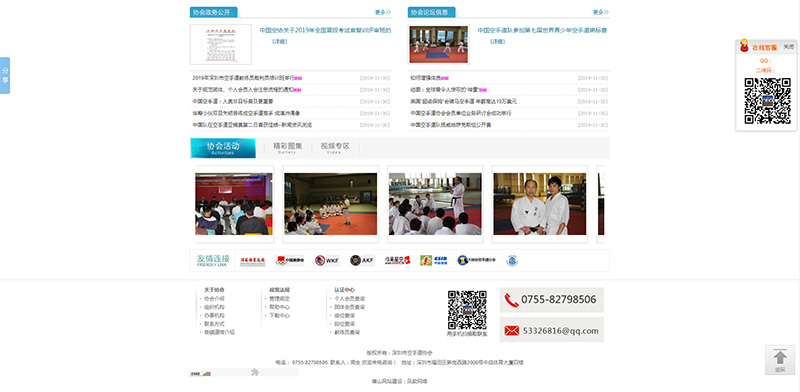Click 更多 beside 协会政务公开 heading
The image size is (800, 392).
coord(383,12)
